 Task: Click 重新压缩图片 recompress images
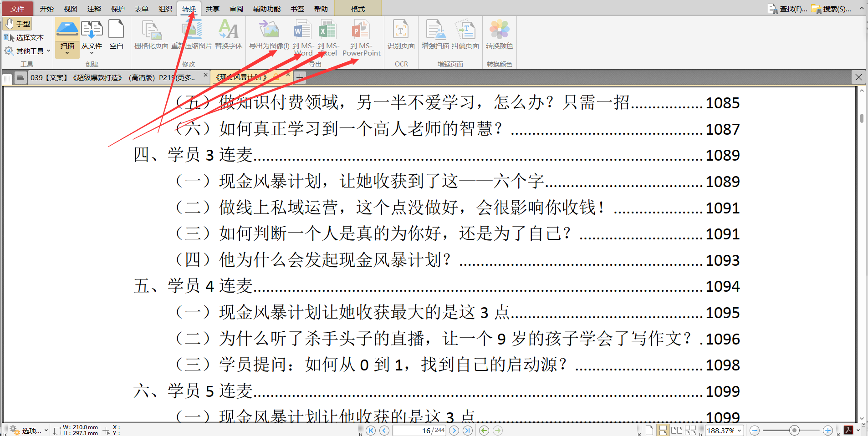click(x=192, y=35)
